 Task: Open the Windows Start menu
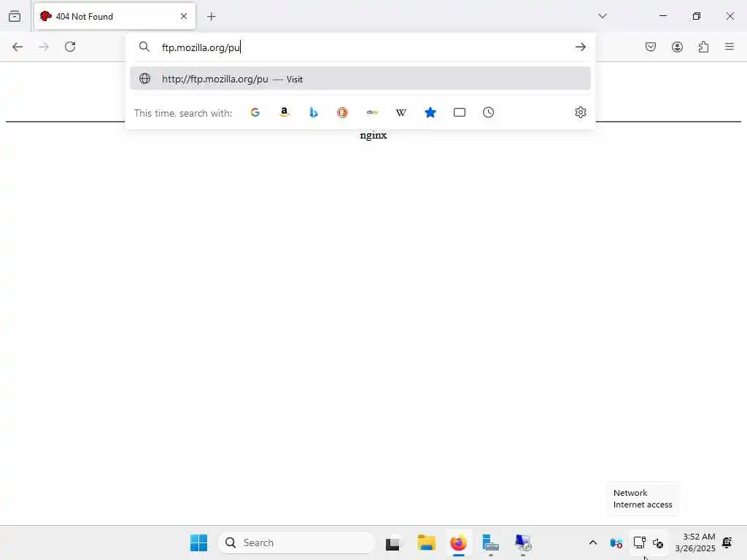(198, 542)
